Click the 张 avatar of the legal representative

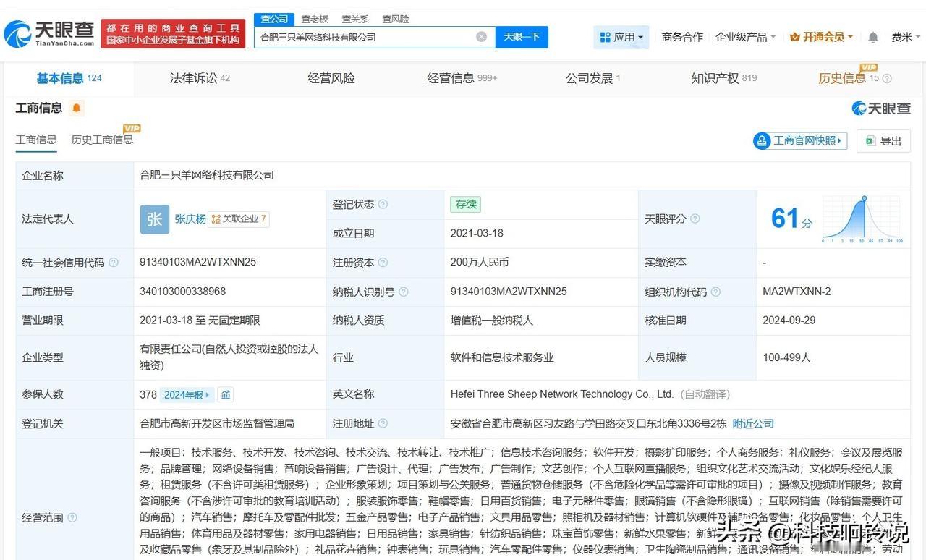point(154,219)
